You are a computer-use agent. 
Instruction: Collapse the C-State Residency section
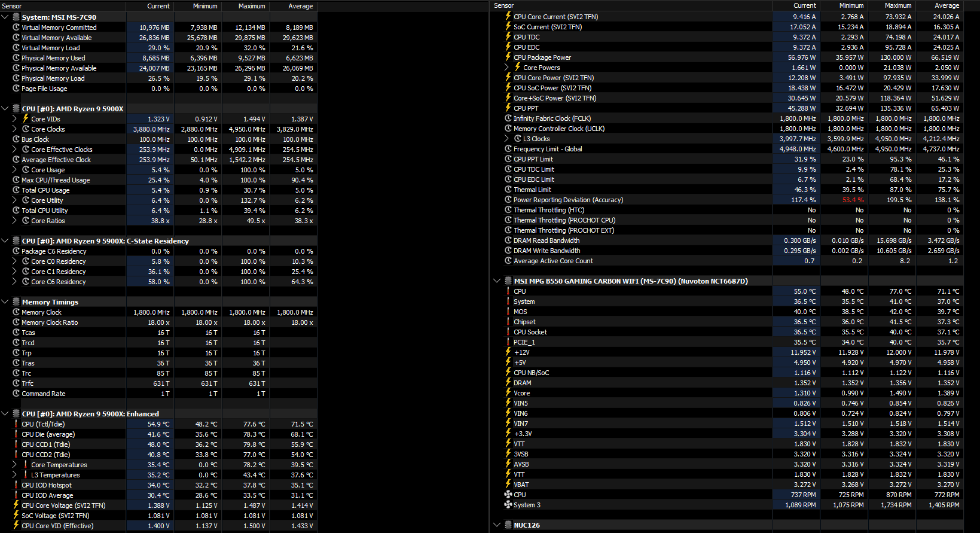coord(5,241)
